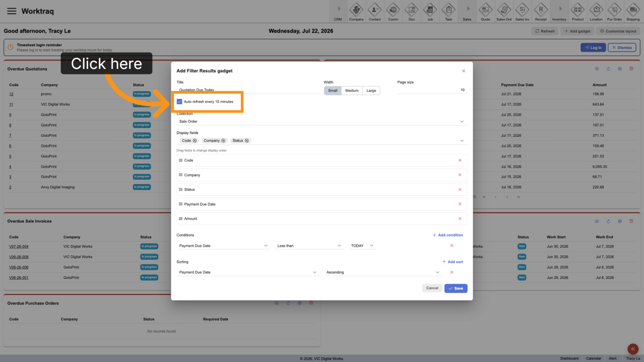
Task: Open the Task module icon
Action: tap(448, 11)
